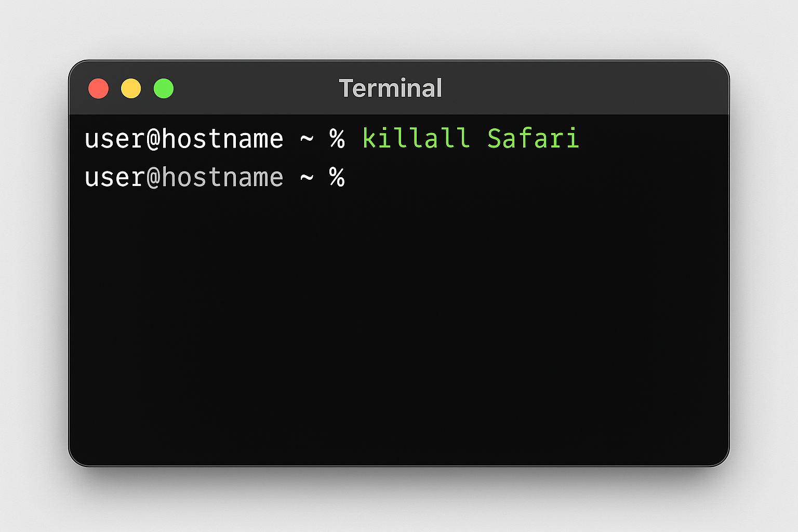Click the second user@hostname prompt line

tap(184, 177)
